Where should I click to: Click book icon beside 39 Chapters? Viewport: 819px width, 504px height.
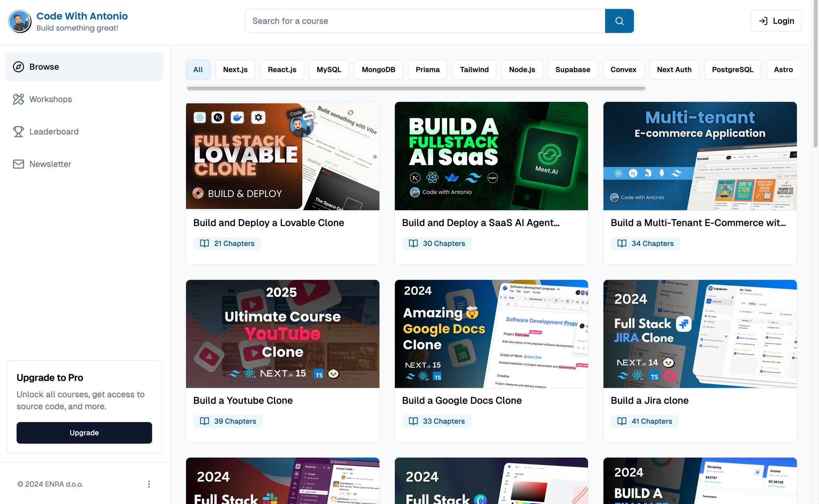[x=204, y=421]
